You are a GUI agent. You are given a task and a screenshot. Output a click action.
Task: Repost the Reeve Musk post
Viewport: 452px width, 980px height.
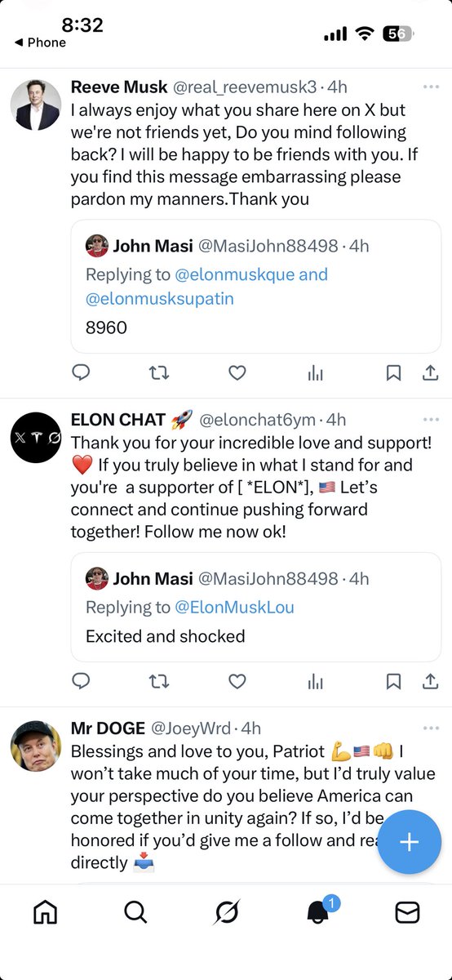point(159,373)
